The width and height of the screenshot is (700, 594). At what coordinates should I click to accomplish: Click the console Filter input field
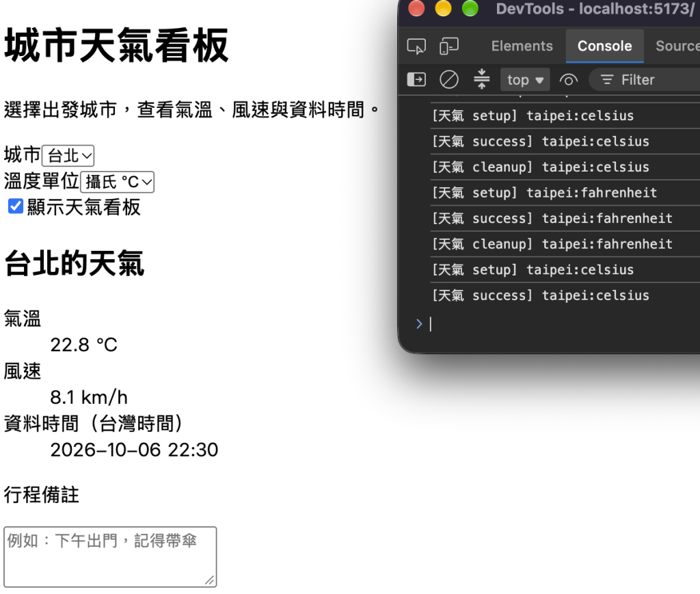645,80
